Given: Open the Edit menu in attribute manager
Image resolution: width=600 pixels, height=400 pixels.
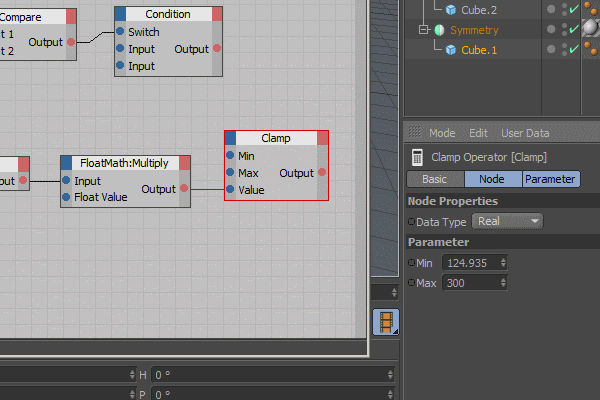Looking at the screenshot, I should pyautogui.click(x=478, y=133).
